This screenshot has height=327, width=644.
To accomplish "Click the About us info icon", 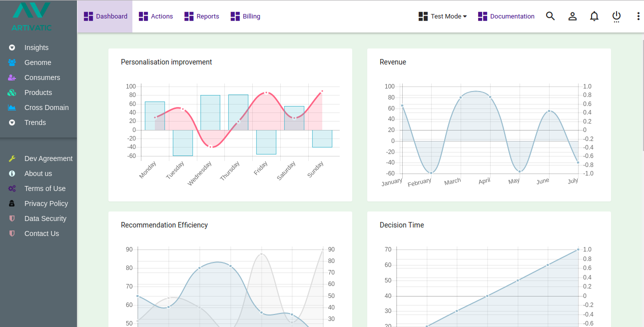I will click(12, 173).
